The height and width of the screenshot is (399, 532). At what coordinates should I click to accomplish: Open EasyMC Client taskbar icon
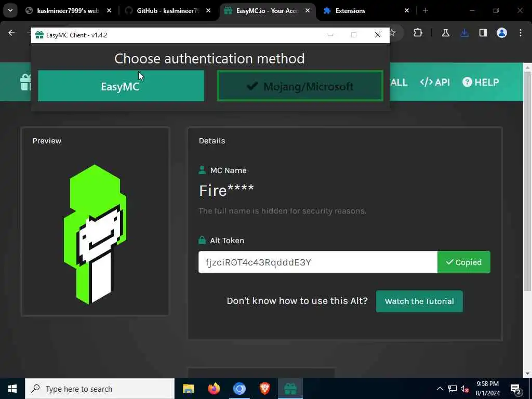(x=290, y=389)
